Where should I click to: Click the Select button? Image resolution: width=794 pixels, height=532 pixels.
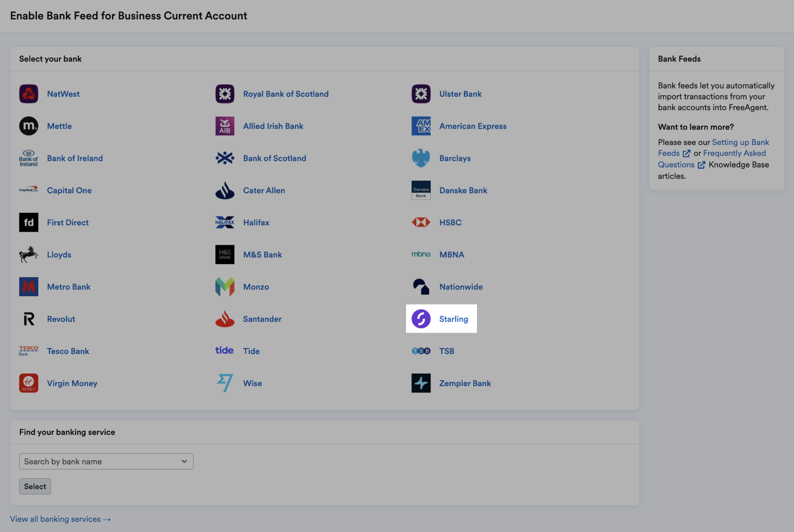[35, 486]
